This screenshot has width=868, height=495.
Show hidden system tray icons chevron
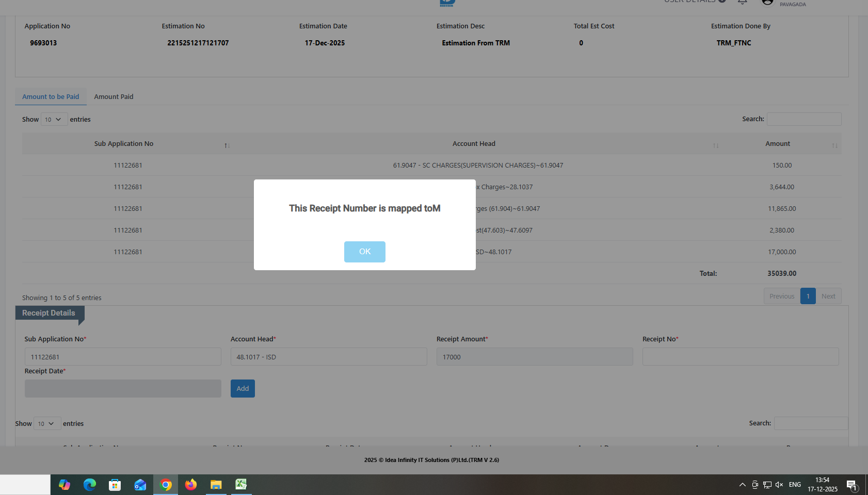742,485
